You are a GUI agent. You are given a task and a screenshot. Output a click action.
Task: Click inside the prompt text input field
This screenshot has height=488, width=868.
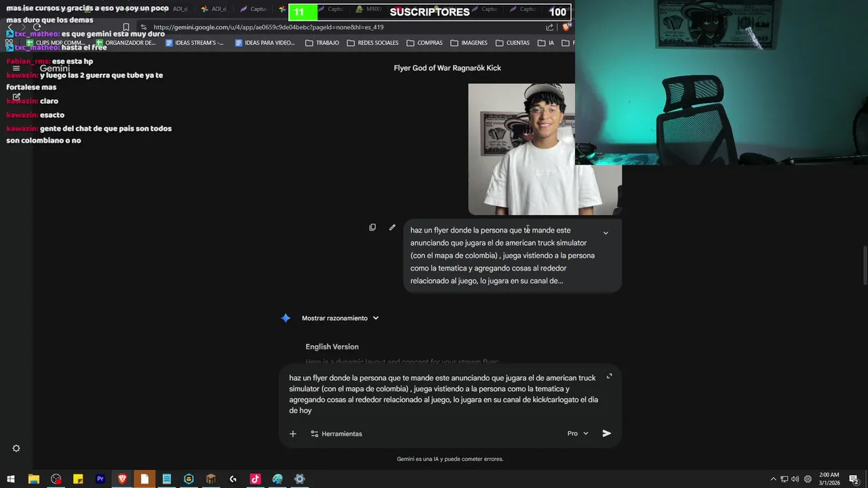point(443,394)
